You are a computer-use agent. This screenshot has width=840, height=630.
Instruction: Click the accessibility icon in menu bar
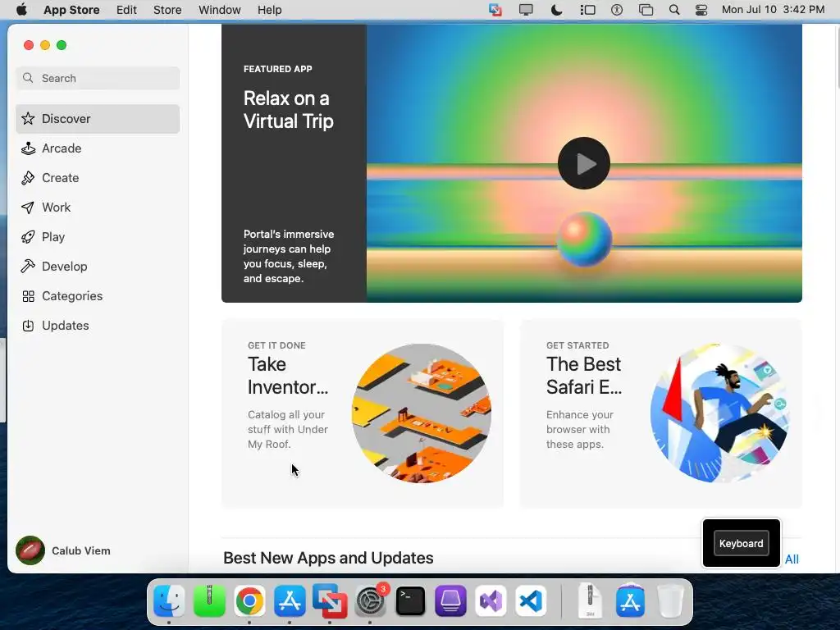click(617, 10)
